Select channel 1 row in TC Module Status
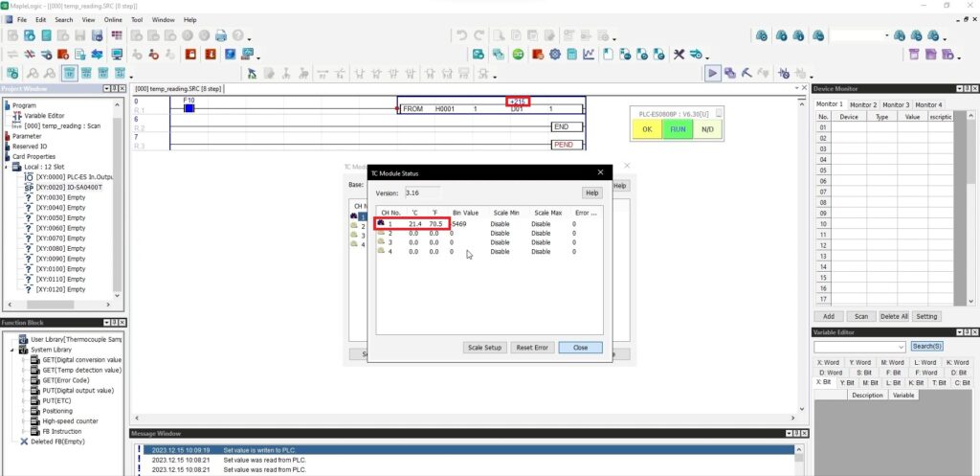Screen dimensions: 980x476 pos(487,223)
